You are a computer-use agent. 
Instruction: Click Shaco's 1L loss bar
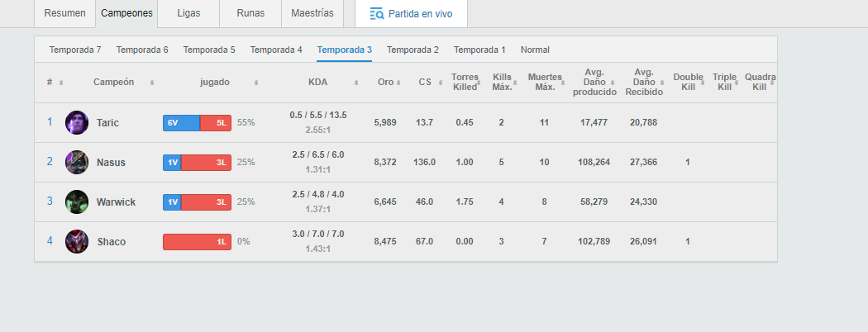click(197, 242)
